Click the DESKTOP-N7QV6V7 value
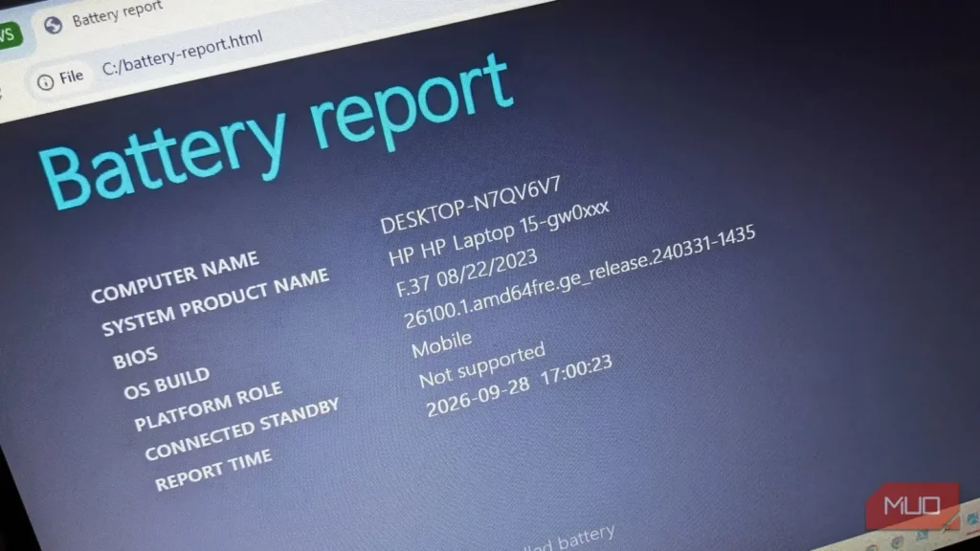Viewport: 980px width, 551px height. pos(471,205)
